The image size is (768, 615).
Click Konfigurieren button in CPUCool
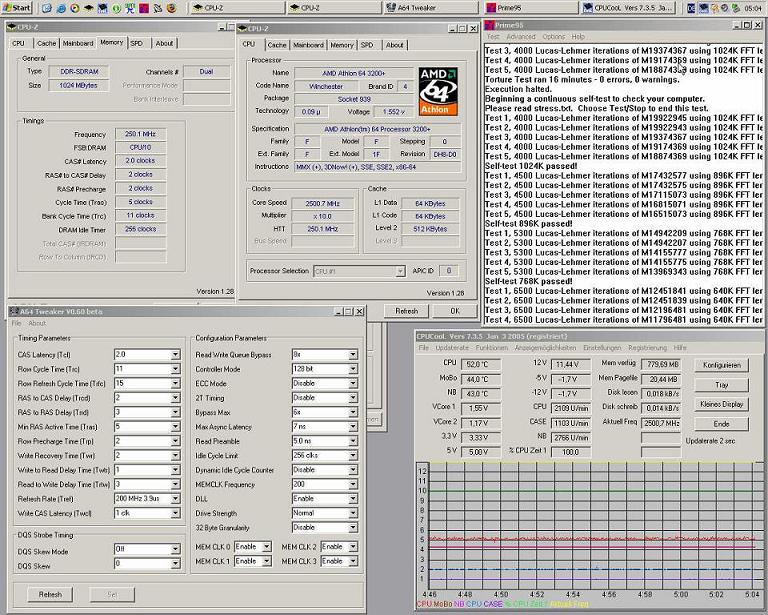pyautogui.click(x=721, y=365)
